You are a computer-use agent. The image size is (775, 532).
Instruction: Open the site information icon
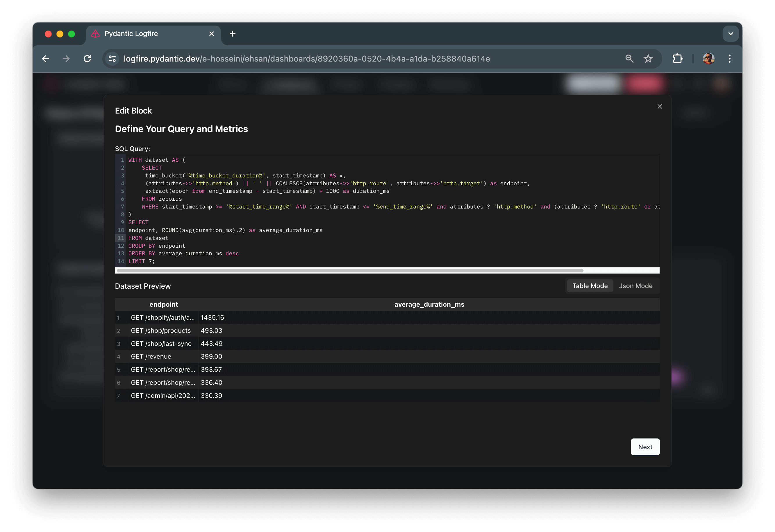click(112, 59)
